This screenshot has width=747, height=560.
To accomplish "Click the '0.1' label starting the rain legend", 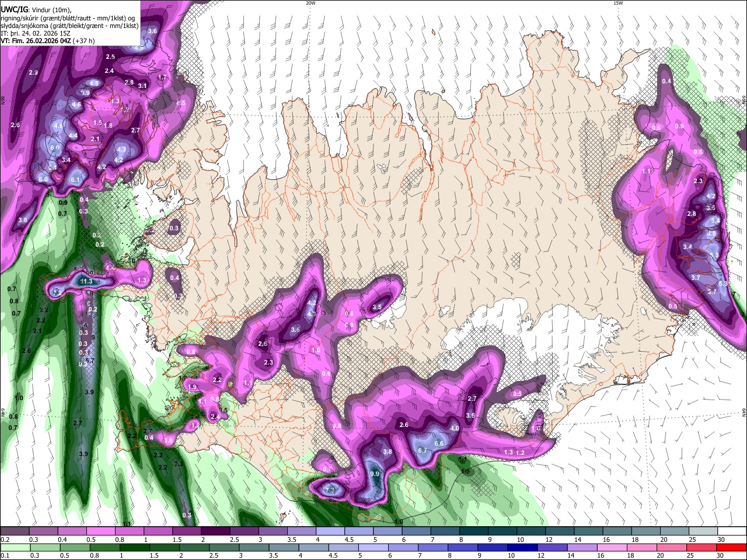I will [x=5, y=556].
